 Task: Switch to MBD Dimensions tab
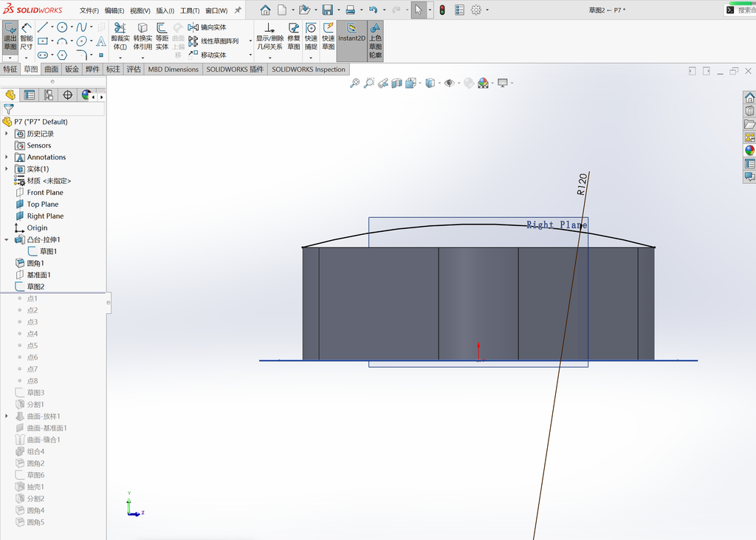(173, 69)
